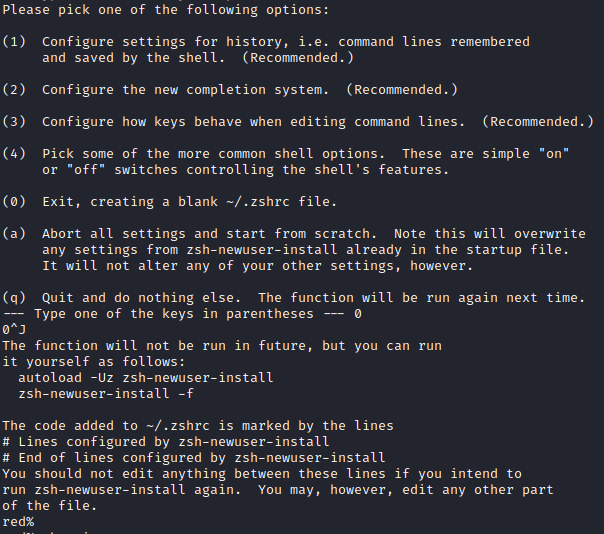Click the "red%" shell prompt

18,522
